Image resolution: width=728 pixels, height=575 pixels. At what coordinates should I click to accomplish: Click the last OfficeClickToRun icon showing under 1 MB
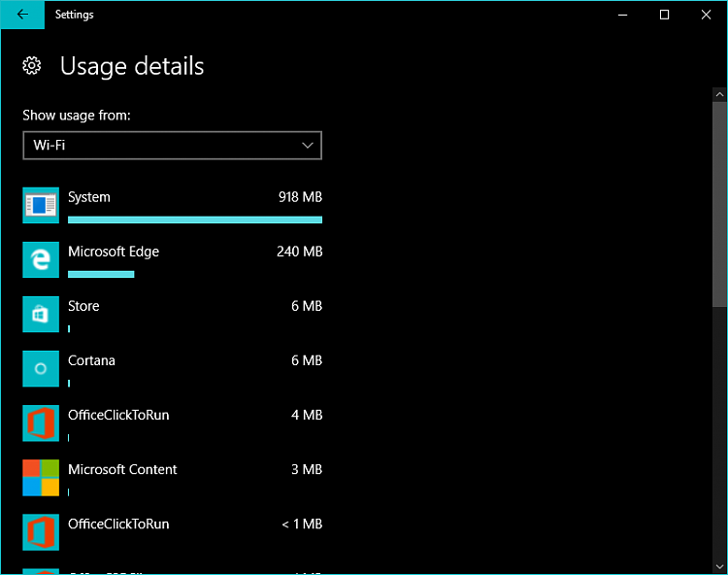41,531
